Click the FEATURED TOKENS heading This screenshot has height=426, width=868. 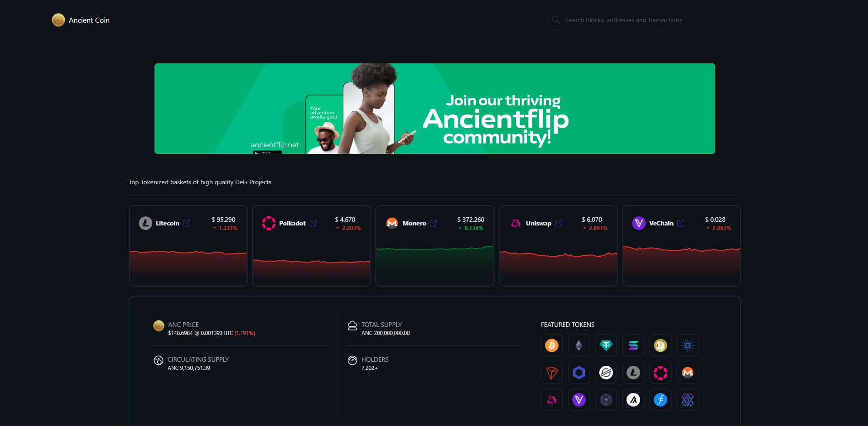tap(568, 325)
